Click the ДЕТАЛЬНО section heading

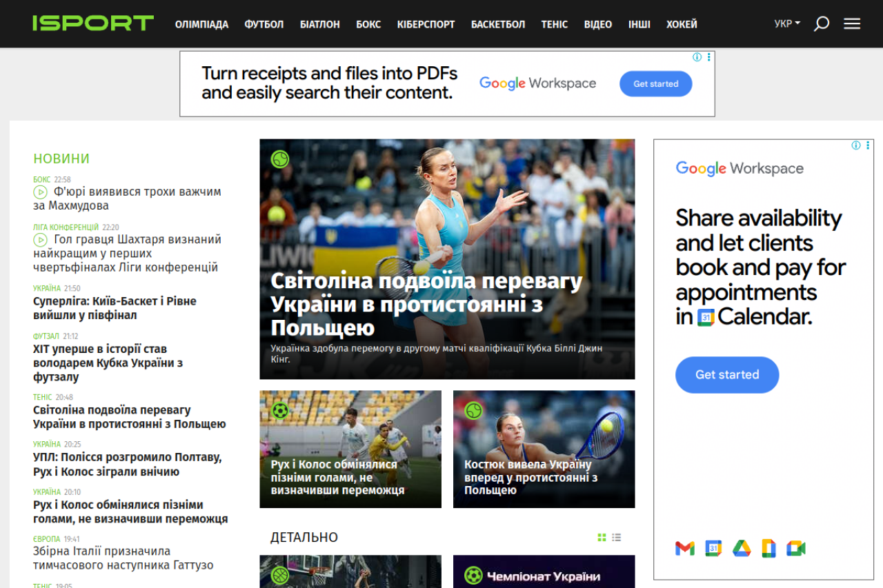(x=304, y=538)
